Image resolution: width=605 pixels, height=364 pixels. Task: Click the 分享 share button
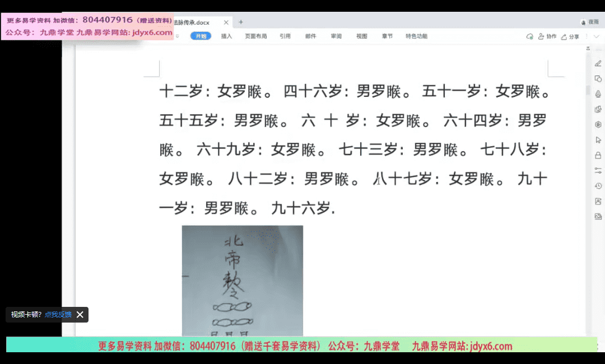[570, 36]
